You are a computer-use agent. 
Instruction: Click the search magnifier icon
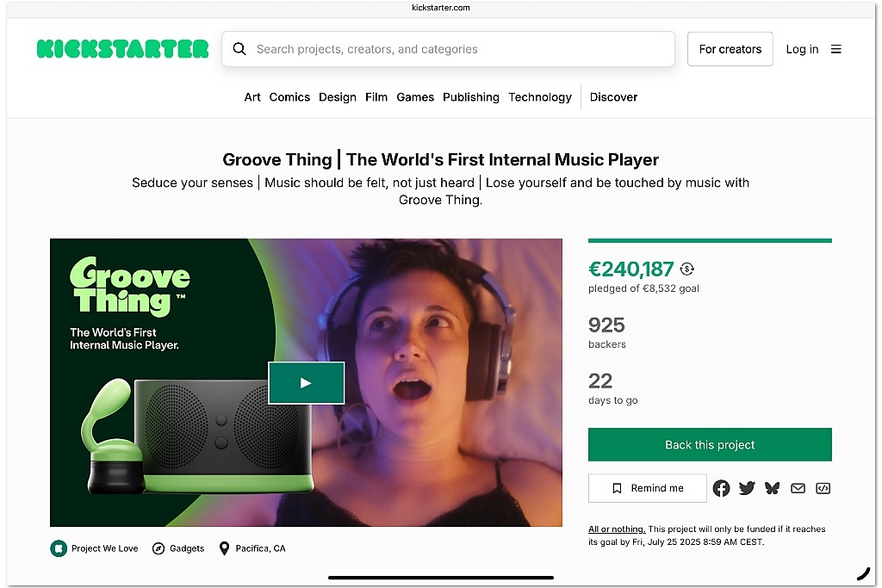pyautogui.click(x=239, y=49)
